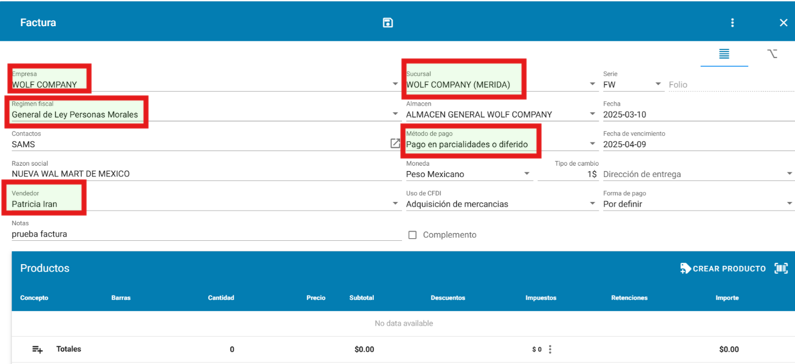Click the Subtotal column header
The image size is (795, 364).
pos(362,298)
